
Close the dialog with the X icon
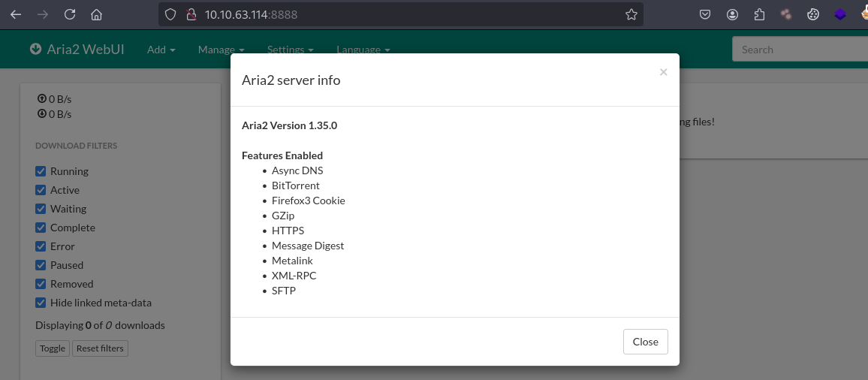pos(663,72)
